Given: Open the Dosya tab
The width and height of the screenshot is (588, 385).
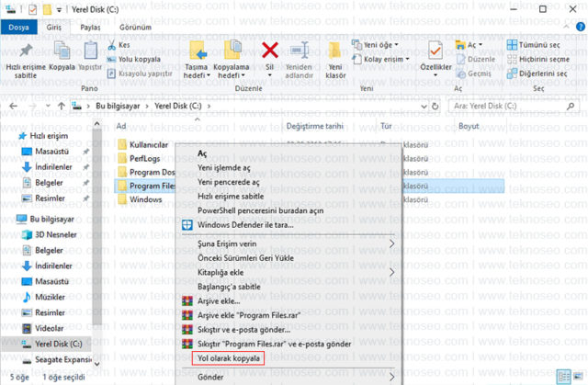Looking at the screenshot, I should click(18, 28).
